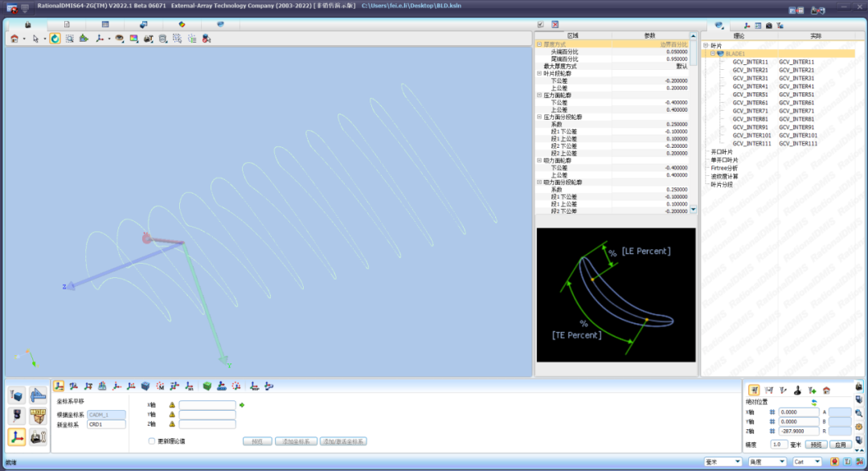
Task: Click the home icon in position panel
Action: pos(826,390)
